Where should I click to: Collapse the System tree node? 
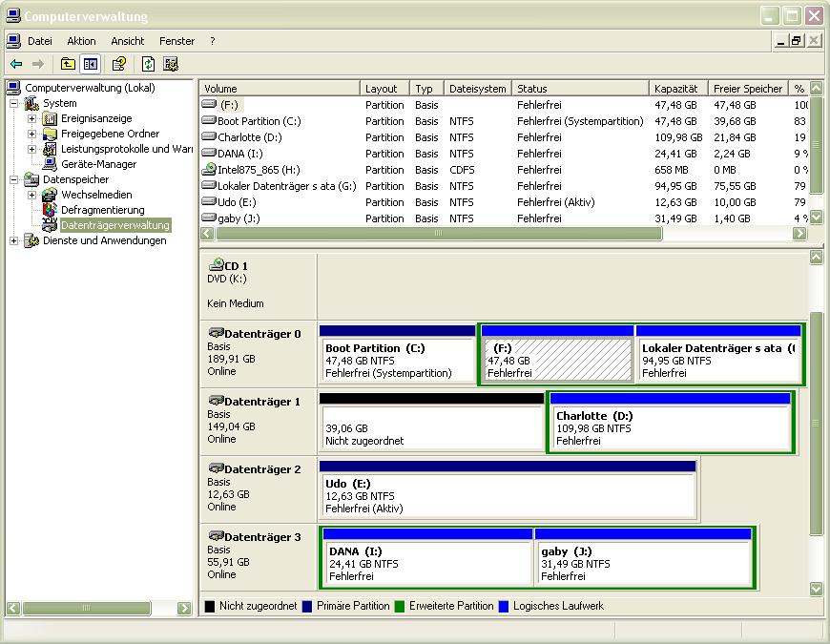point(14,103)
